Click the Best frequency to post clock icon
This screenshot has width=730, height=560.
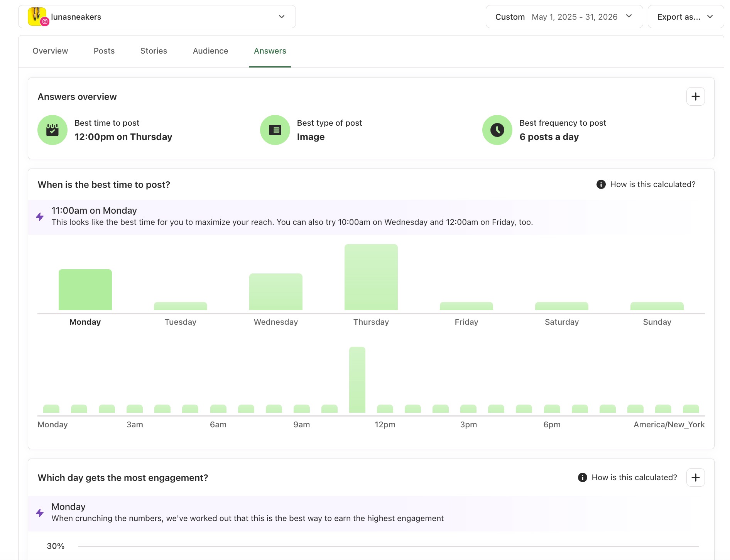pos(497,130)
